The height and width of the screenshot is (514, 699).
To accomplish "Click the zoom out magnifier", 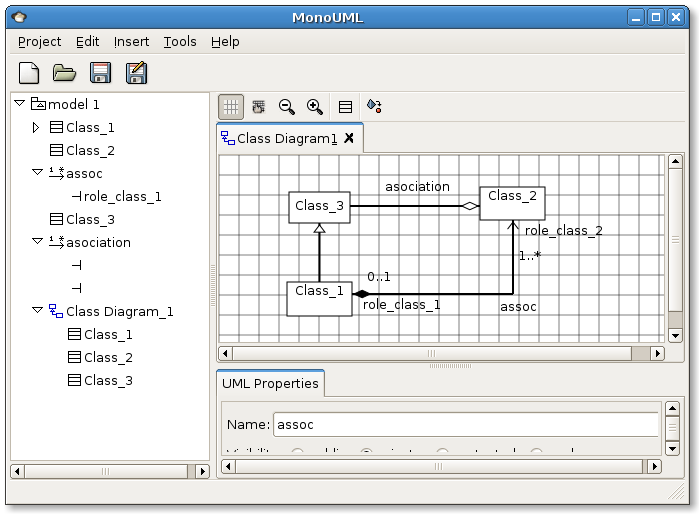I will [287, 107].
